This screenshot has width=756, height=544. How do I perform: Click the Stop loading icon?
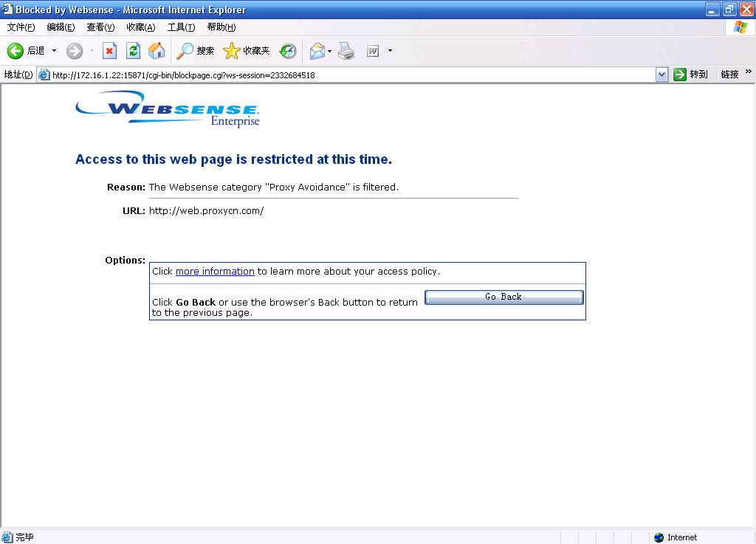[109, 51]
